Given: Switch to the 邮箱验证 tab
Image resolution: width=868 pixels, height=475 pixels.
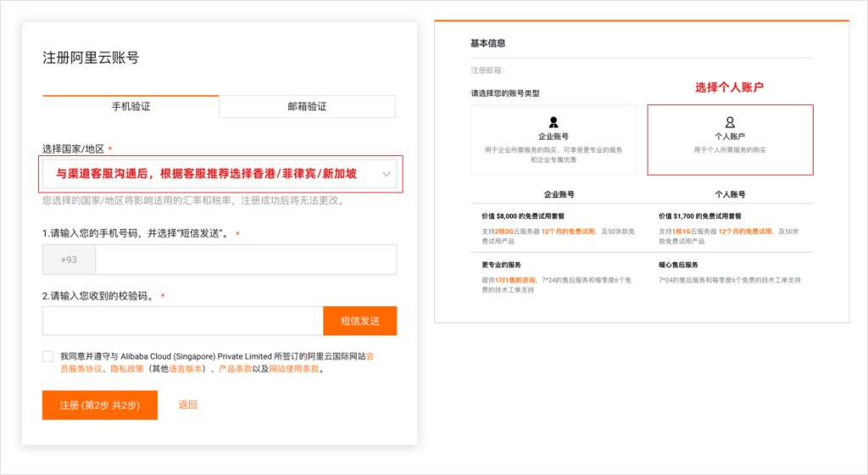Looking at the screenshot, I should [307, 106].
